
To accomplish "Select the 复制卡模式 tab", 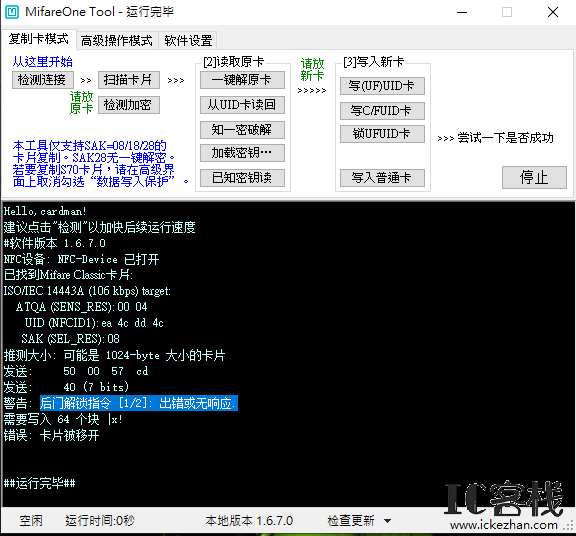I will click(39, 39).
